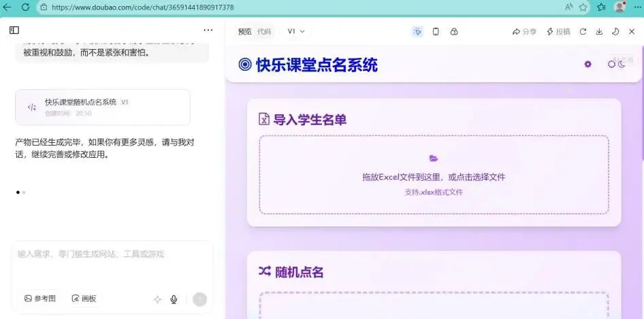
Task: Click the 投稿 submit button
Action: pos(558,31)
